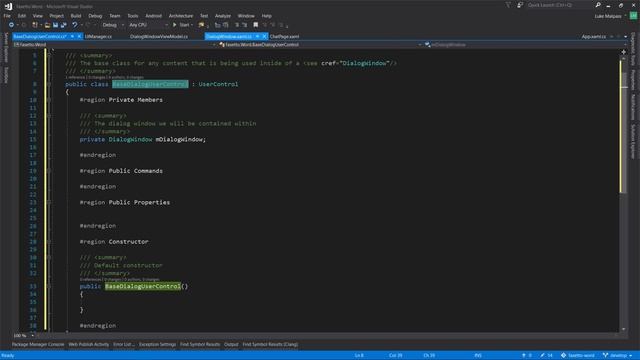Open the Architecture menu
The image size is (640, 360).
(181, 16)
